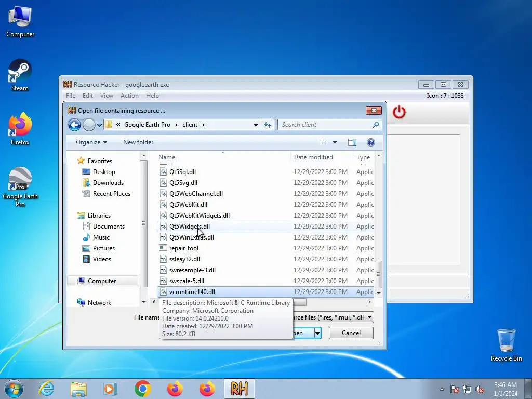The height and width of the screenshot is (399, 532).
Task: Click the New folder button
Action: (x=138, y=142)
